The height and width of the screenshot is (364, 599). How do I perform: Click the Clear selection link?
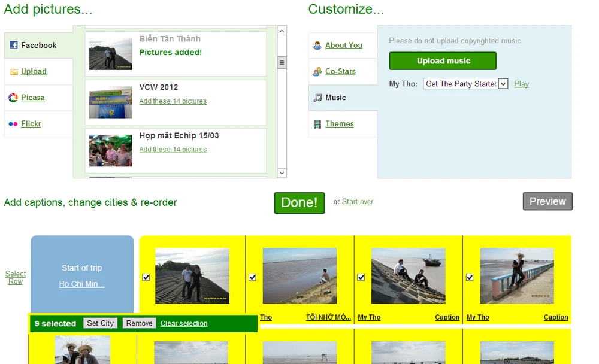pos(184,323)
